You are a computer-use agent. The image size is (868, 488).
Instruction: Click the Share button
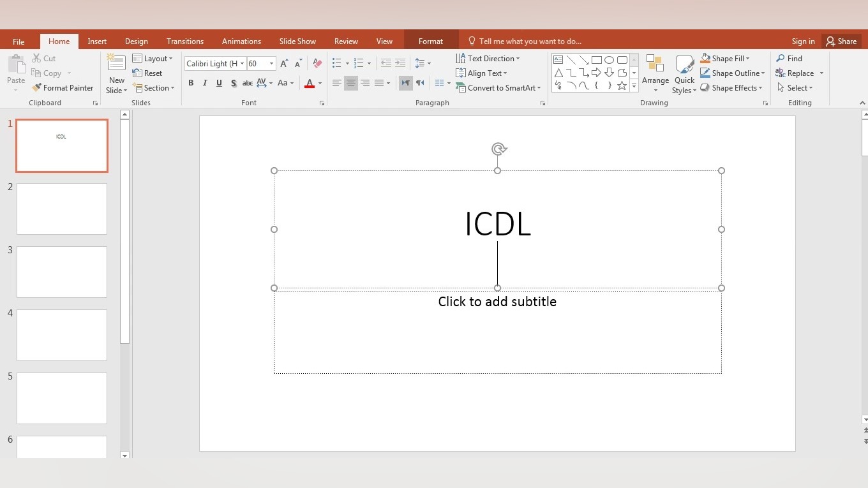841,41
